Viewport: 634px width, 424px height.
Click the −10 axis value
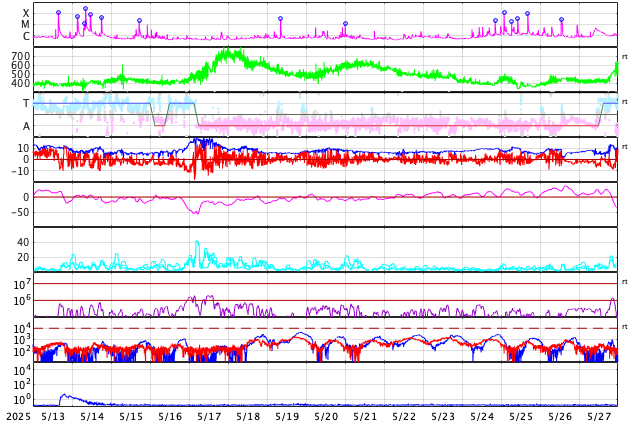coord(20,171)
